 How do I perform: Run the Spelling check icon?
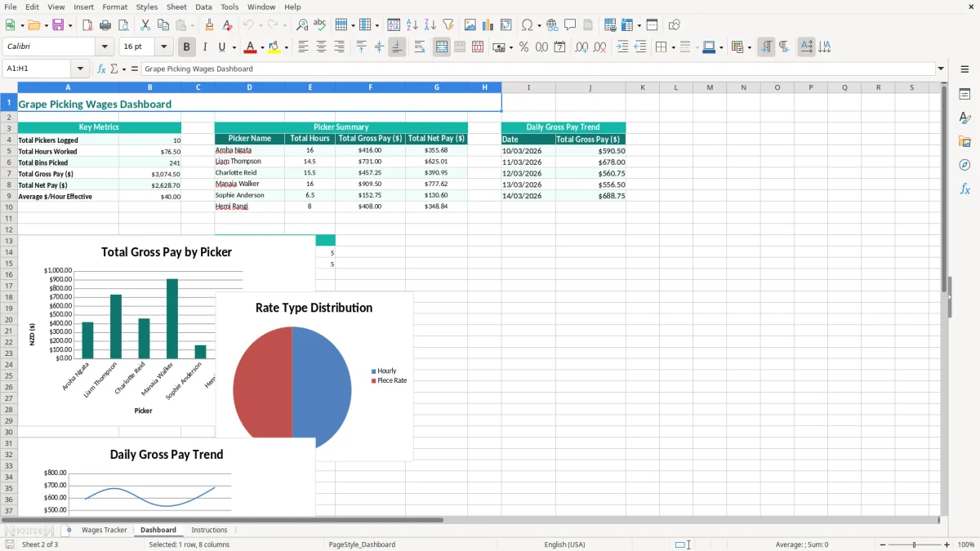[320, 25]
